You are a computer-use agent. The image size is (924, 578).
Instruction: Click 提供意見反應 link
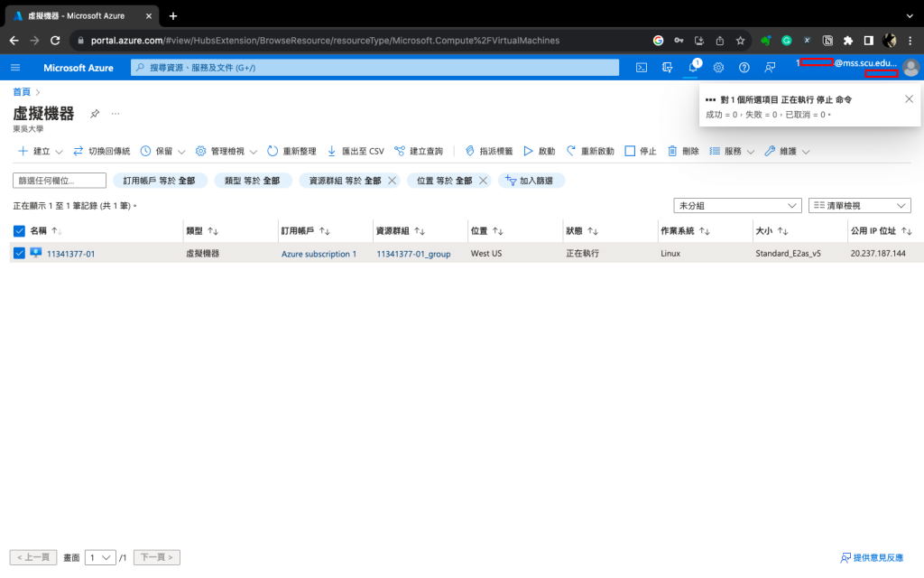point(872,557)
